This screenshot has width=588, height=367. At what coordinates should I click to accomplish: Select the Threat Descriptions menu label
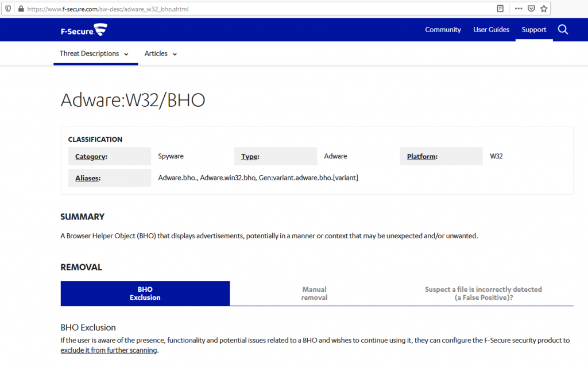(x=89, y=53)
